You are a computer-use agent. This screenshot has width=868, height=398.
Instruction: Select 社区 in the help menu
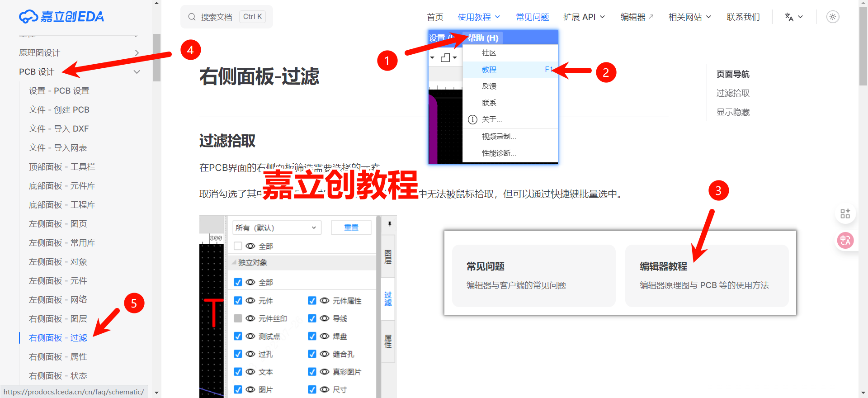(510, 53)
